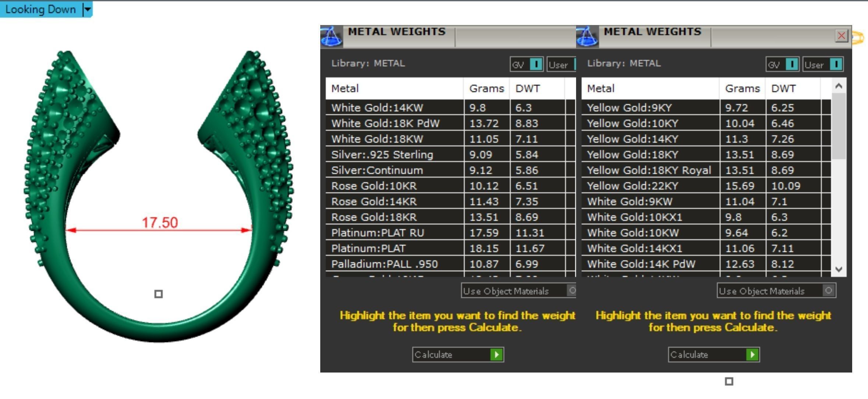Viewport: 868px width, 399px height.
Task: Select White Gold:18K PdW row
Action: 451,123
